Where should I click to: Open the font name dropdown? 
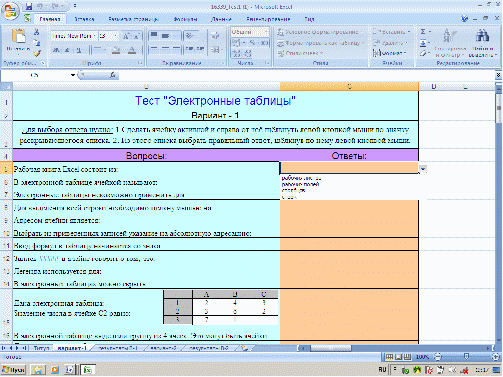pyautogui.click(x=95, y=36)
